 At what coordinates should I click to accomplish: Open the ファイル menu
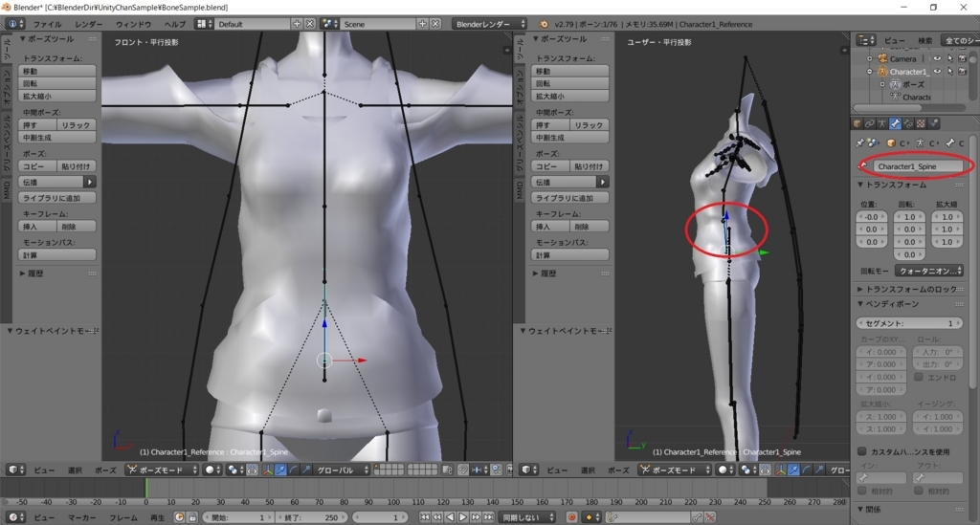[47, 24]
